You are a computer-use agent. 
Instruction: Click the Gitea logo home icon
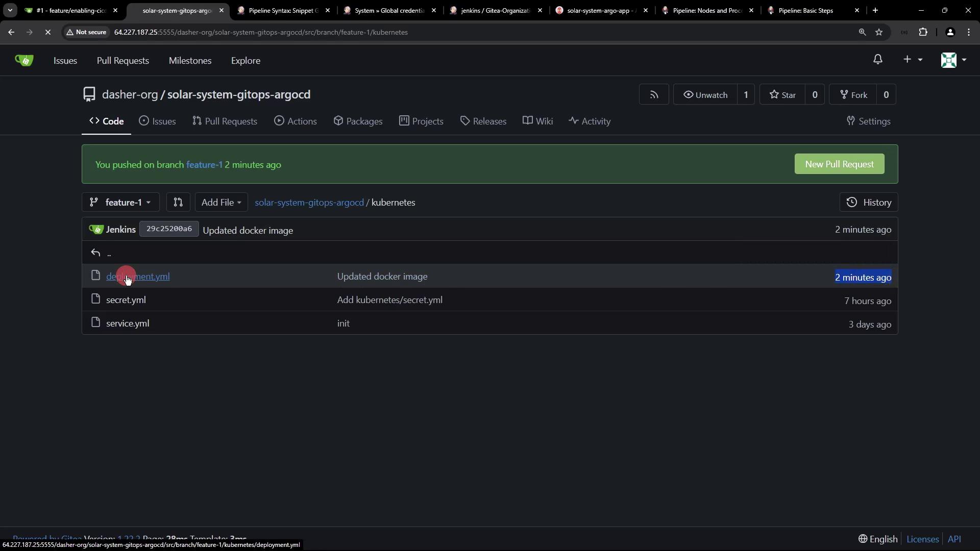click(24, 60)
